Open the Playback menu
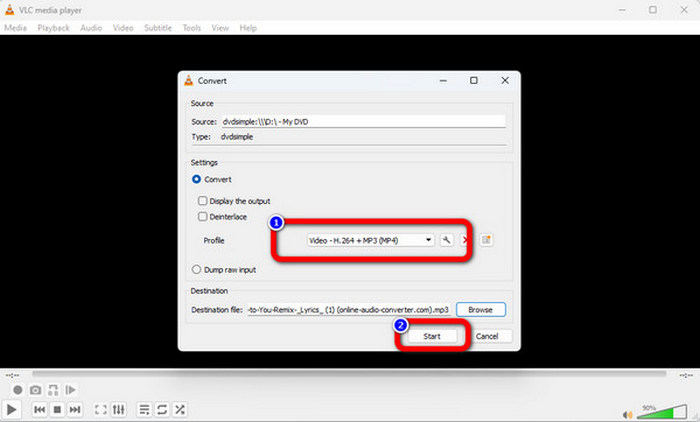 (x=53, y=28)
